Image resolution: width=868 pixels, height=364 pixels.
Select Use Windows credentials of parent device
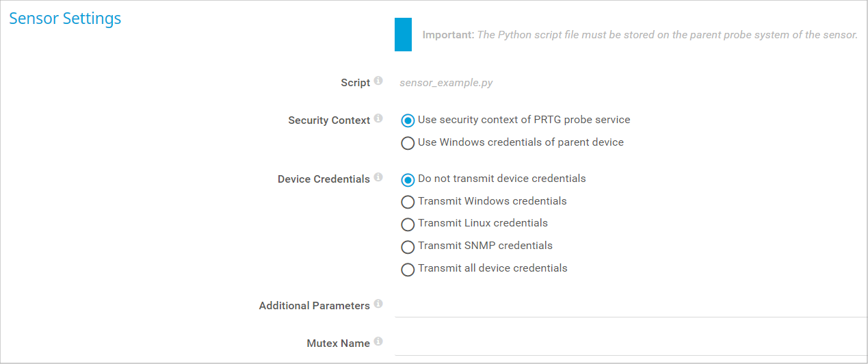point(408,144)
